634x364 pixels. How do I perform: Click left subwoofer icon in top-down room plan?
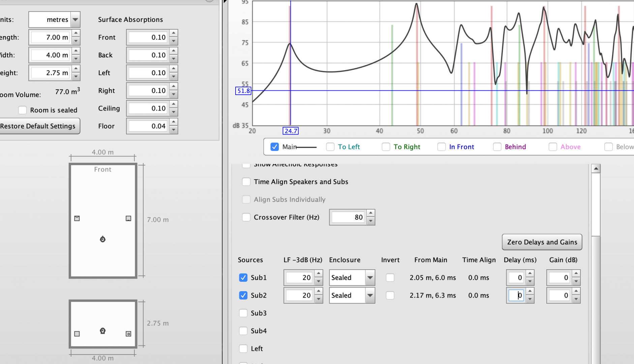[77, 218]
